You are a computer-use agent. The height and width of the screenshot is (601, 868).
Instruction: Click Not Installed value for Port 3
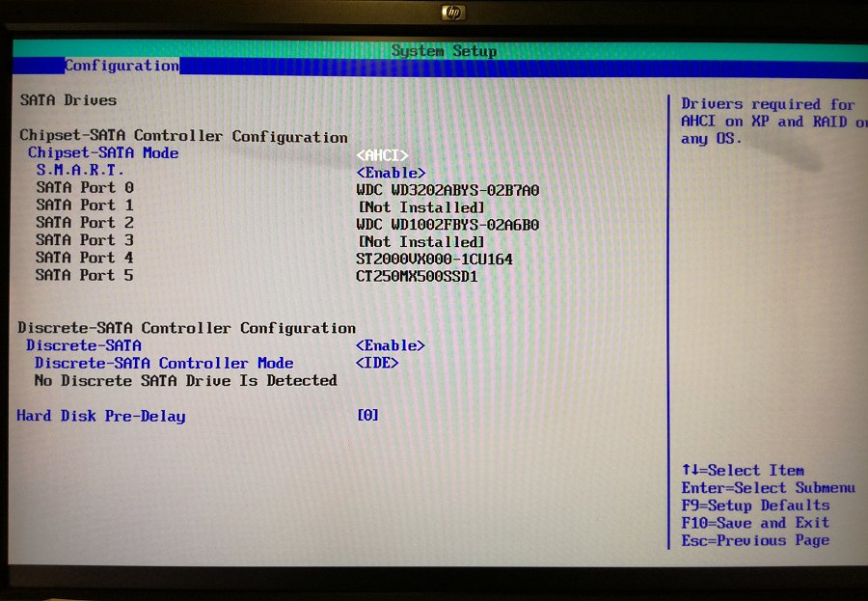tap(421, 242)
